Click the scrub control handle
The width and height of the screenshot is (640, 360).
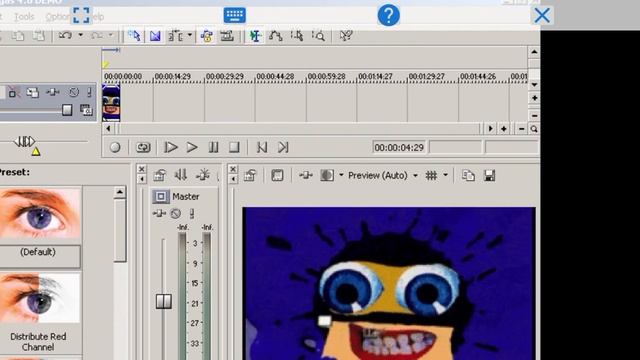tap(24, 142)
